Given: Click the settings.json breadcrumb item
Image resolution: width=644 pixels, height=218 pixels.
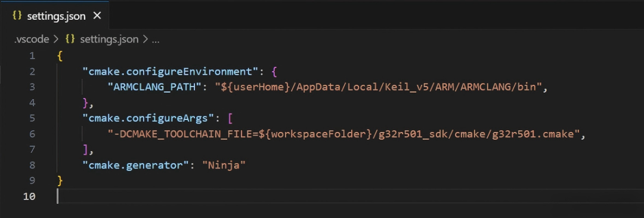Looking at the screenshot, I should (109, 39).
